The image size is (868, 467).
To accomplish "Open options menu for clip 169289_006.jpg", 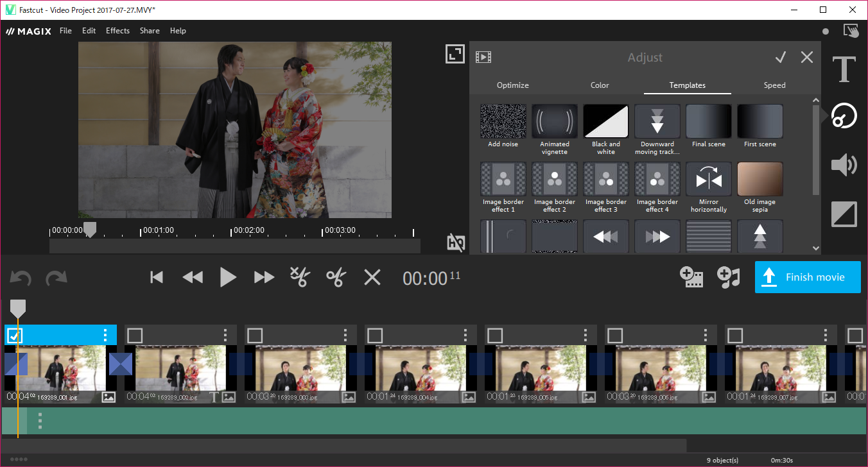I will coord(706,335).
